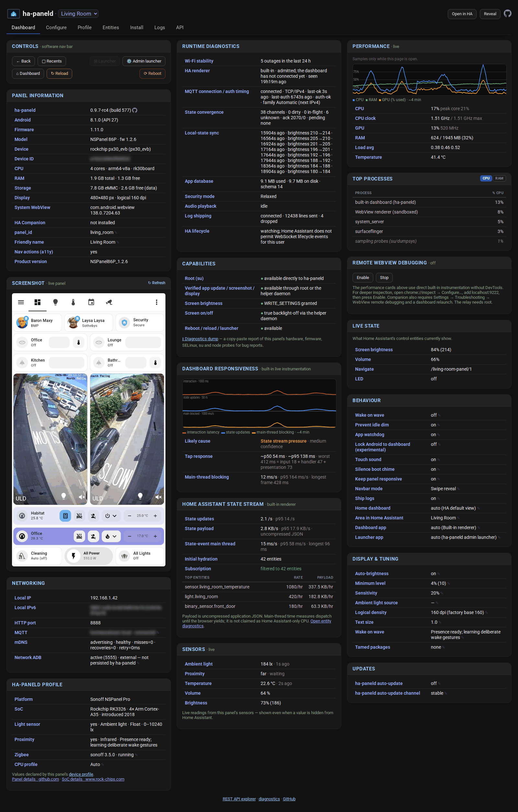518x812 pixels.
Task: Open three-dot overflow menu in screenshot
Action: (156, 302)
